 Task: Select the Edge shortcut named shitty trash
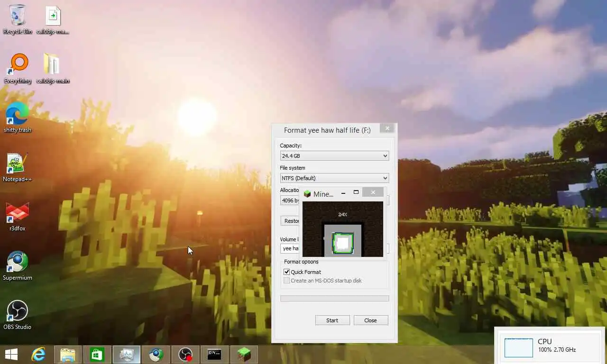click(18, 118)
